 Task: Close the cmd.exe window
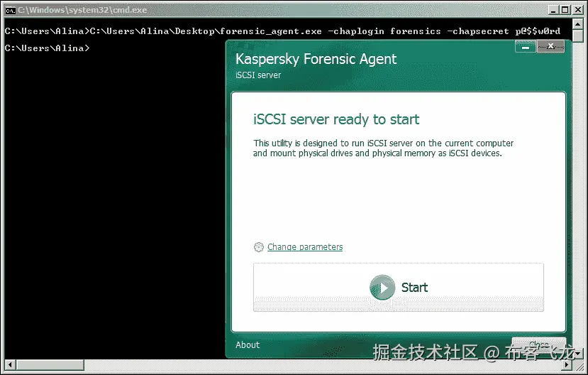click(578, 10)
